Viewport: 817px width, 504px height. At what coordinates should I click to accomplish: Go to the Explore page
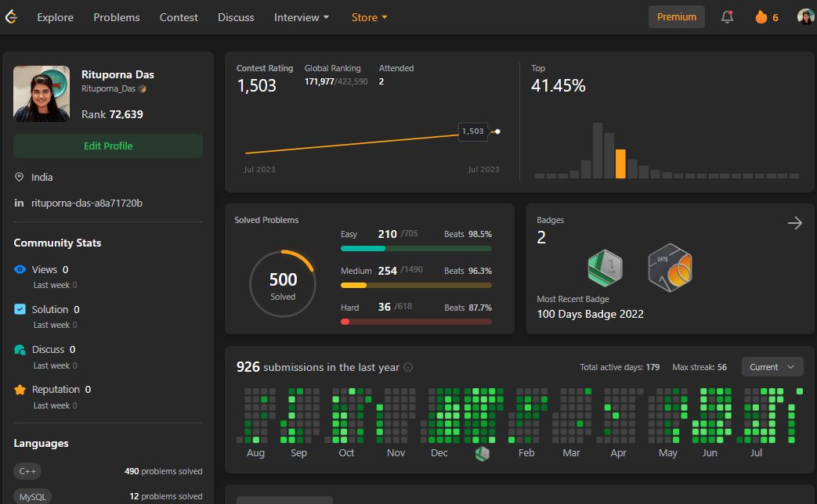(x=56, y=17)
